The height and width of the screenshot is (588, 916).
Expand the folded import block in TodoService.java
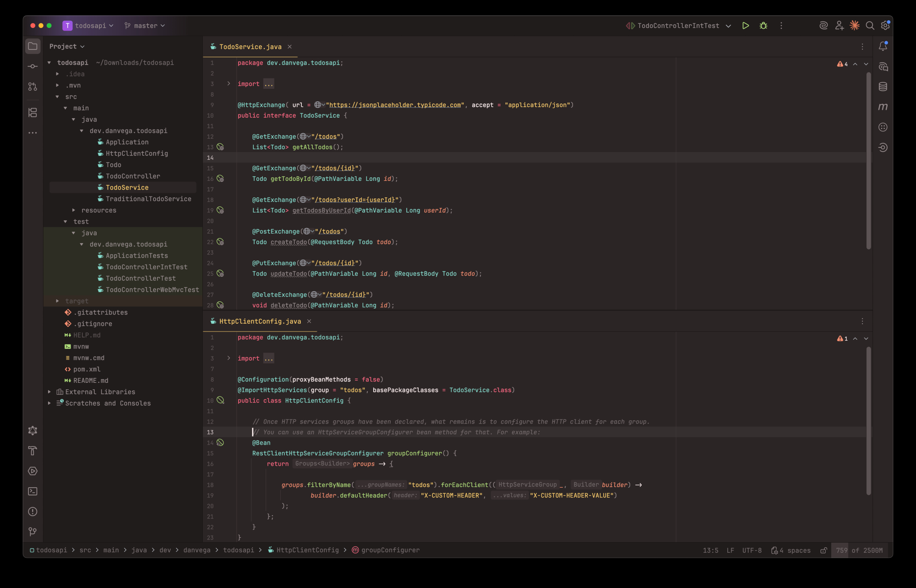tap(229, 84)
